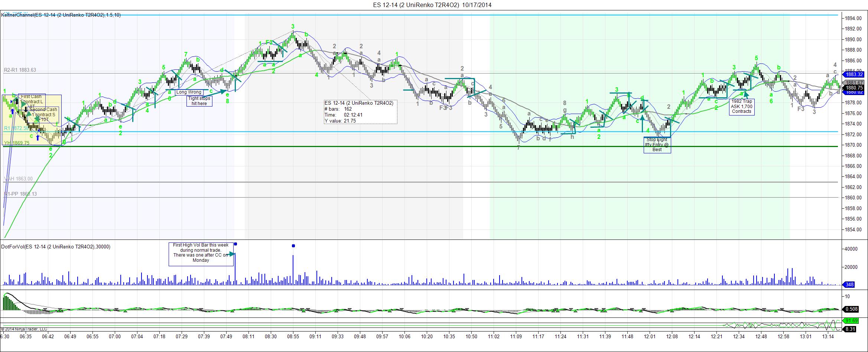Select the Tight stops hit here note
The width and height of the screenshot is (868, 352).
click(199, 101)
